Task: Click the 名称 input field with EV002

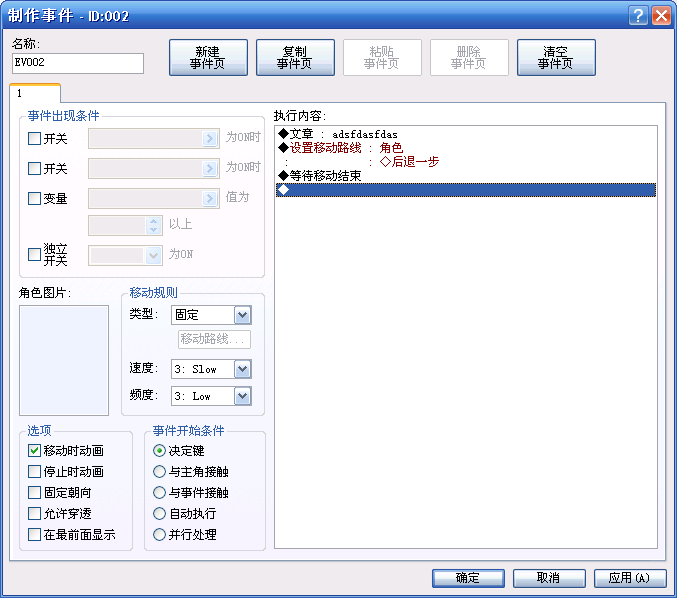Action: pyautogui.click(x=78, y=63)
